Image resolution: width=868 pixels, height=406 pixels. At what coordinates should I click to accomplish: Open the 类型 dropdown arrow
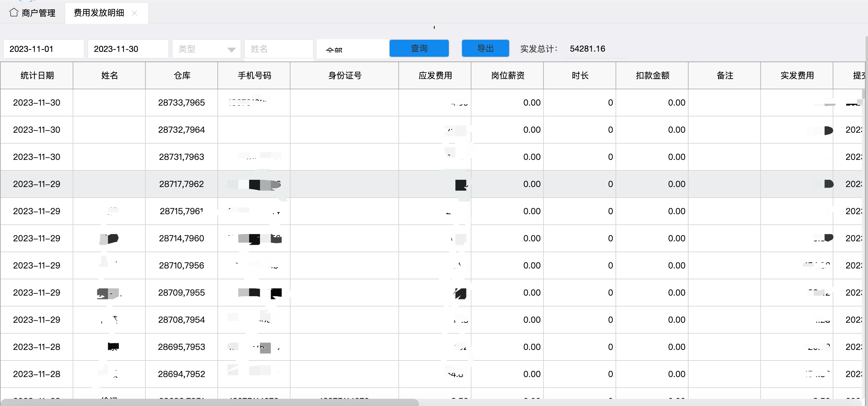tap(231, 49)
